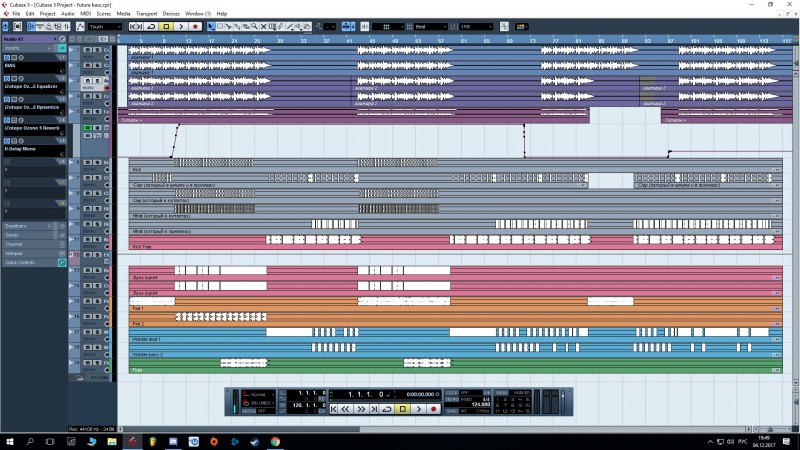The height and width of the screenshot is (450, 800).
Task: Open the color palette selector icon
Action: (x=521, y=27)
